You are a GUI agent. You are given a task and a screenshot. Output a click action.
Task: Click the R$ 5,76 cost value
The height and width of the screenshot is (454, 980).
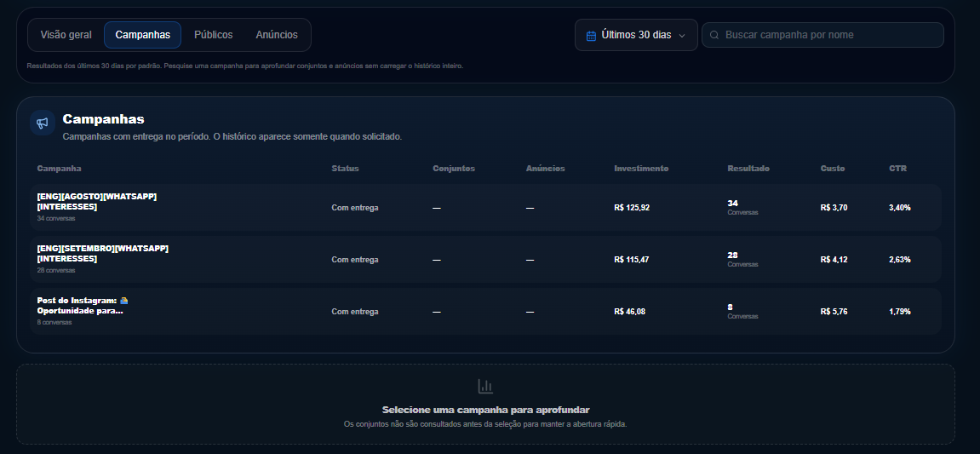(834, 312)
